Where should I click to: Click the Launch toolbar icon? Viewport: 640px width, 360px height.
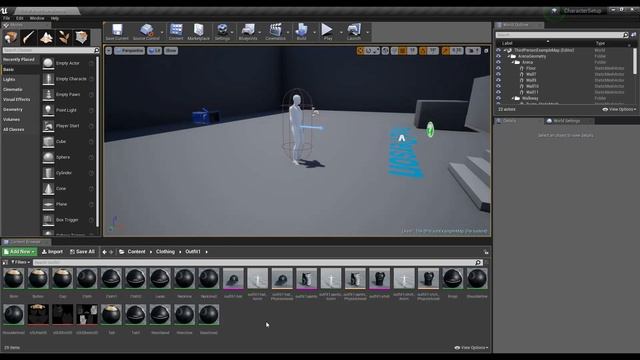pyautogui.click(x=353, y=31)
